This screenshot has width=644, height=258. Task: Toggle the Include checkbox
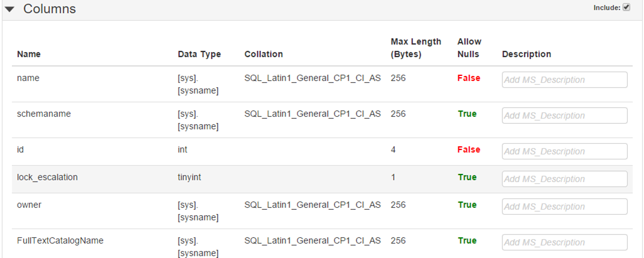coord(626,8)
